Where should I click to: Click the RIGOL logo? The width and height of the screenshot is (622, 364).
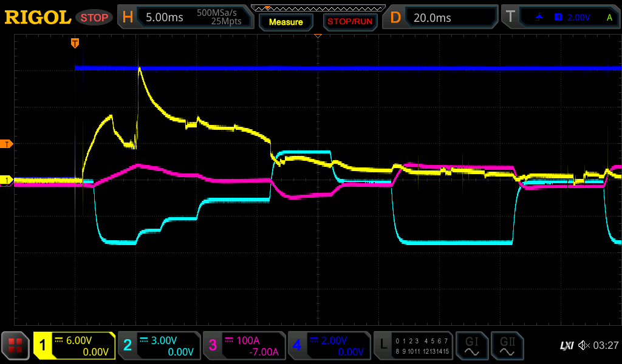[x=38, y=18]
